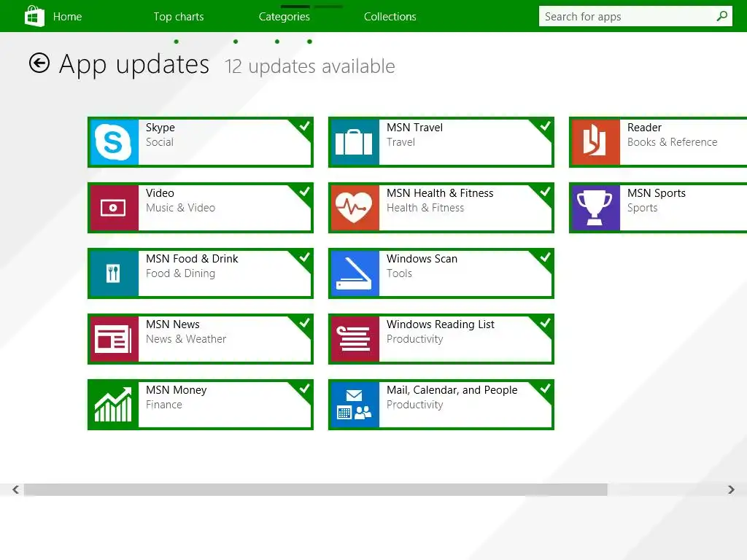Viewport: 747px width, 560px height.
Task: Open the MSN News icon
Action: click(x=113, y=339)
